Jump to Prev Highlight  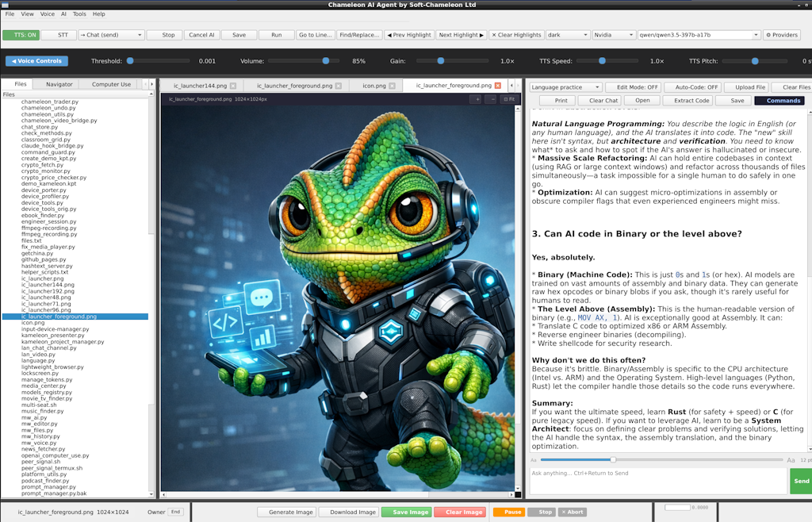click(409, 35)
